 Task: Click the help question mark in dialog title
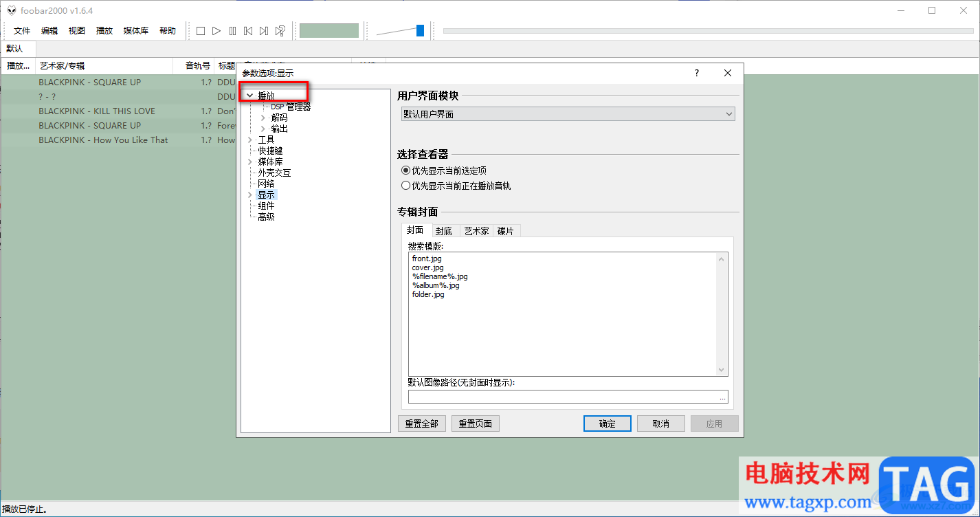point(696,73)
